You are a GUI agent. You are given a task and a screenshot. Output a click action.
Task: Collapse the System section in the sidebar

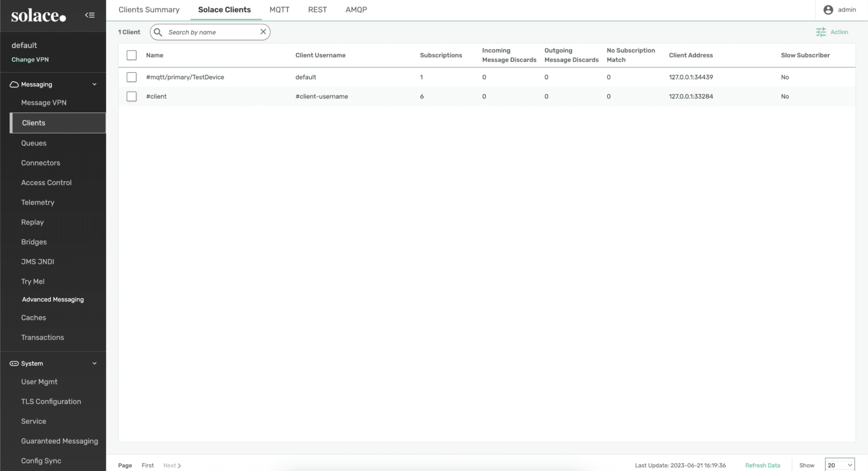coord(94,363)
